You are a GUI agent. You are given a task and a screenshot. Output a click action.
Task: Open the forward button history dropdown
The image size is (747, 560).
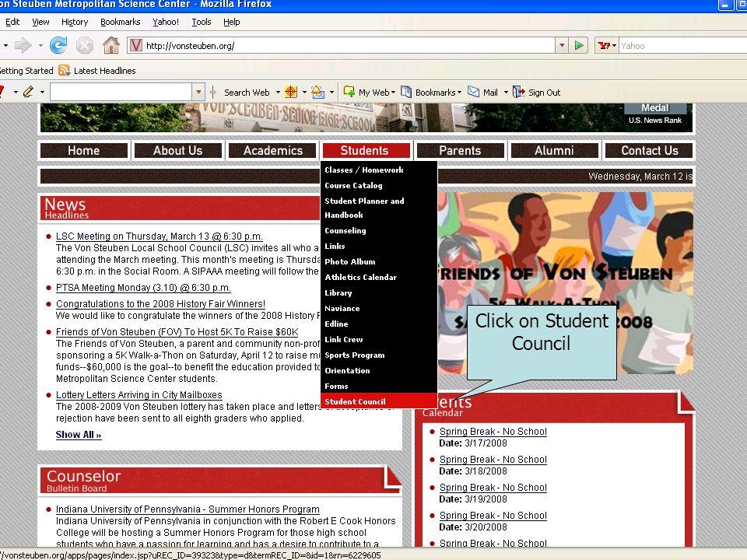click(x=40, y=46)
